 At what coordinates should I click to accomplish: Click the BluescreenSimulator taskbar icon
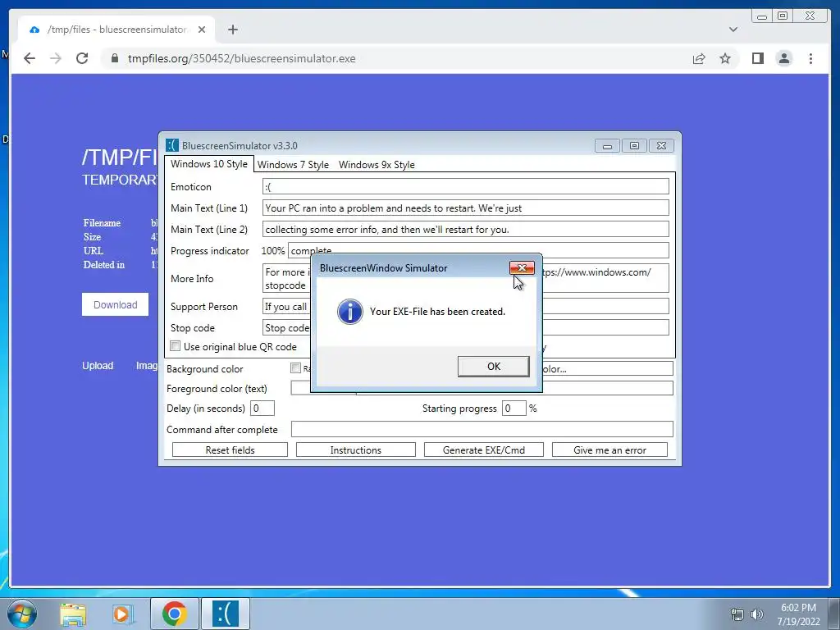point(226,614)
